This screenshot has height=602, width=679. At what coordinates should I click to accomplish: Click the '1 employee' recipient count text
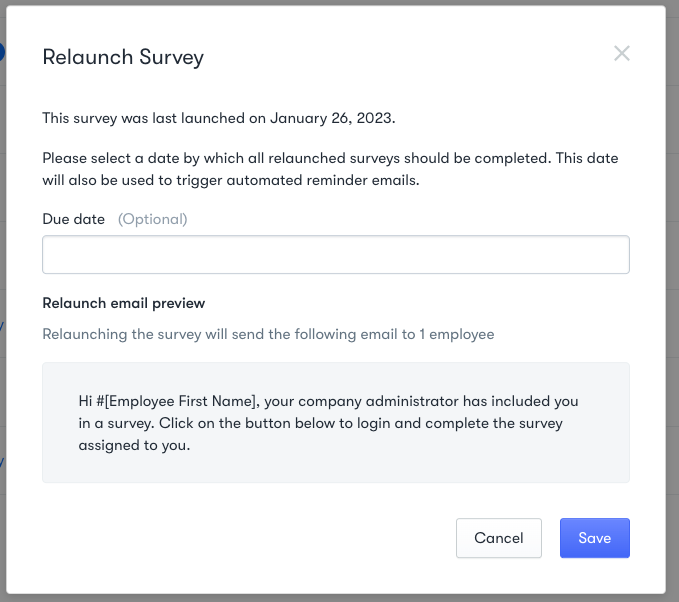(456, 334)
